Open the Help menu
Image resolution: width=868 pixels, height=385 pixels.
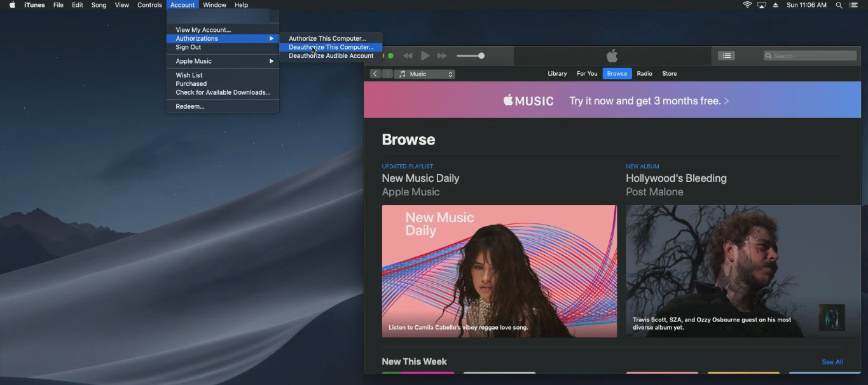pos(241,5)
